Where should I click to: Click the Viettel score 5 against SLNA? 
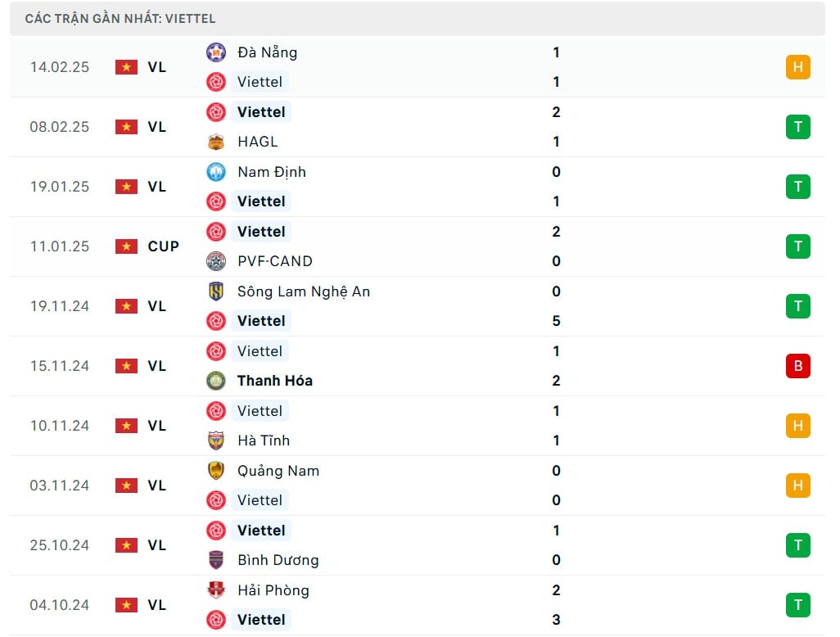click(556, 321)
